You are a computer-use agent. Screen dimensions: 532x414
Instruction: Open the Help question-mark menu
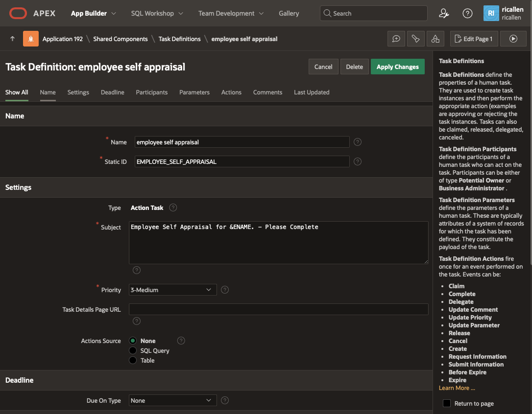pyautogui.click(x=467, y=14)
